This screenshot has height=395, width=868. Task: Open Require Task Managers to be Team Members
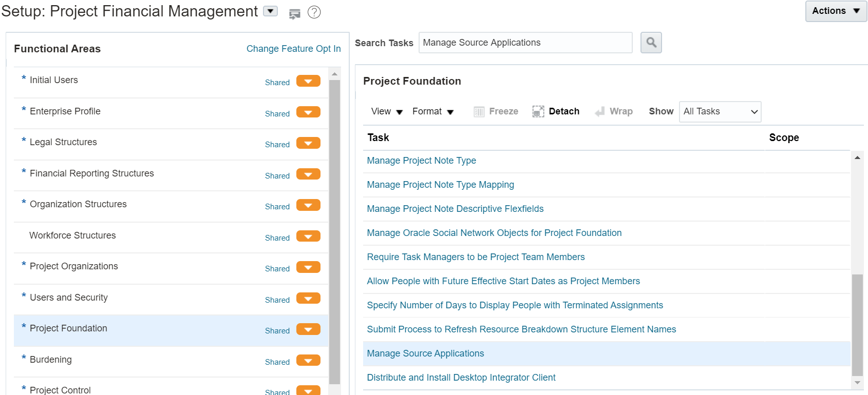(476, 257)
